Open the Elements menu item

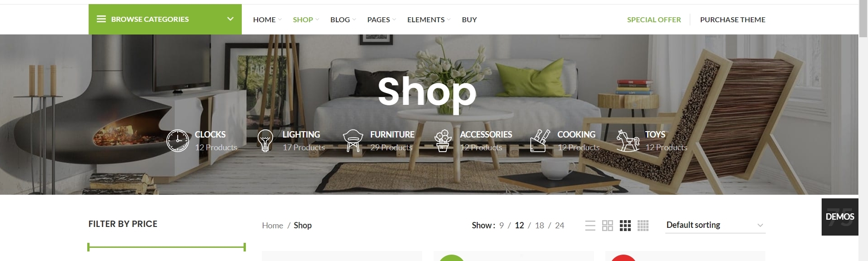click(426, 20)
